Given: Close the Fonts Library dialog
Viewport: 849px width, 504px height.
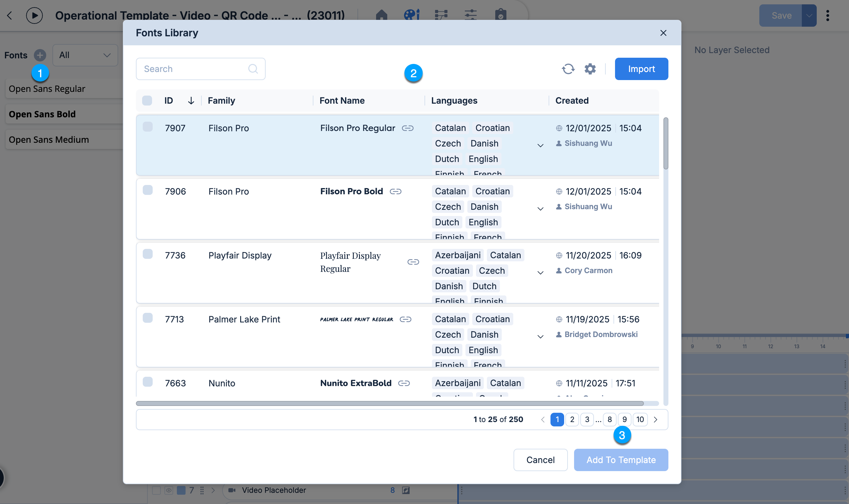Looking at the screenshot, I should (x=663, y=33).
